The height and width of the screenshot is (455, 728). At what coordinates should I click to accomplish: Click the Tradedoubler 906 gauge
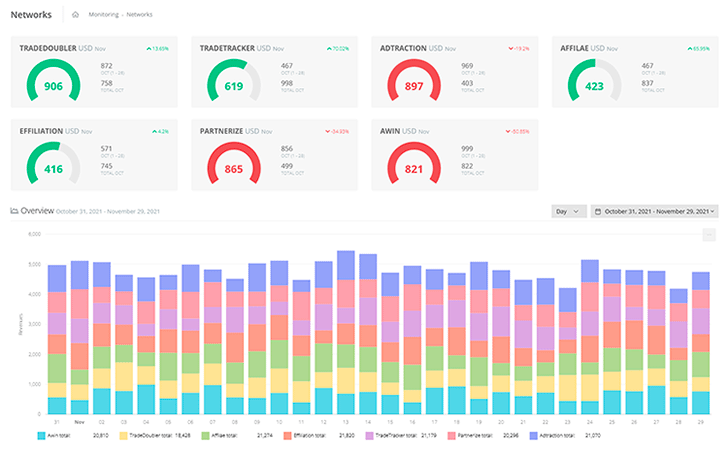click(x=53, y=81)
